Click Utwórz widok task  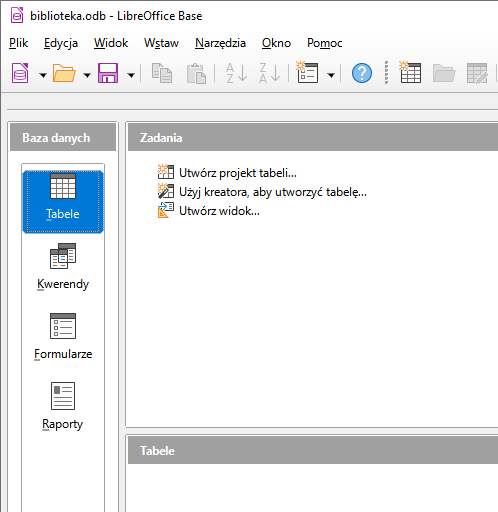[209, 211]
